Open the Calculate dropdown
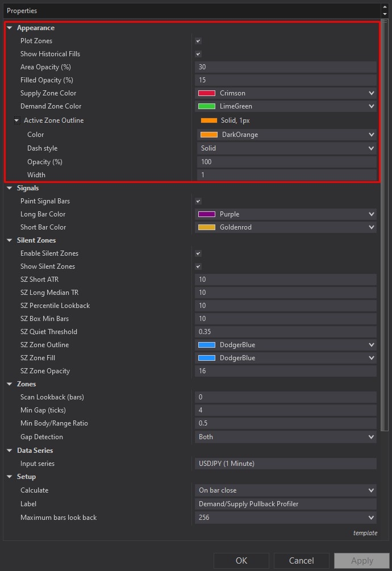Viewport: 392px width, 571px height. click(372, 490)
